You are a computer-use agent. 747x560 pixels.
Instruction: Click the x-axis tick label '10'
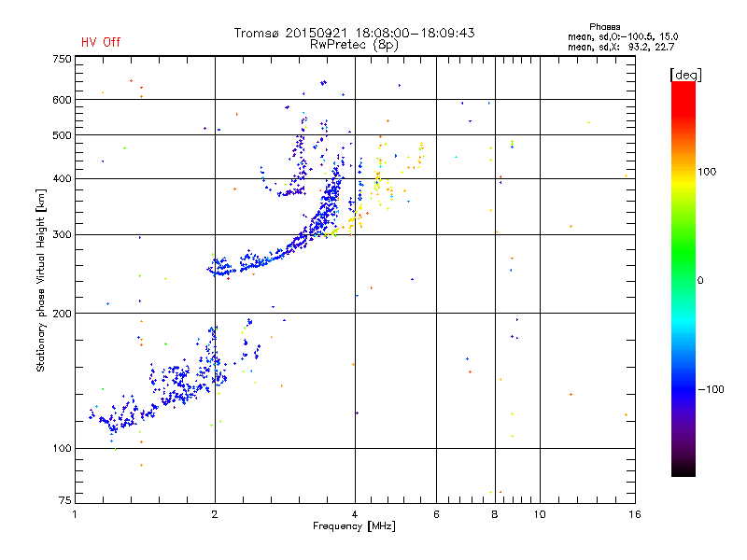(540, 514)
